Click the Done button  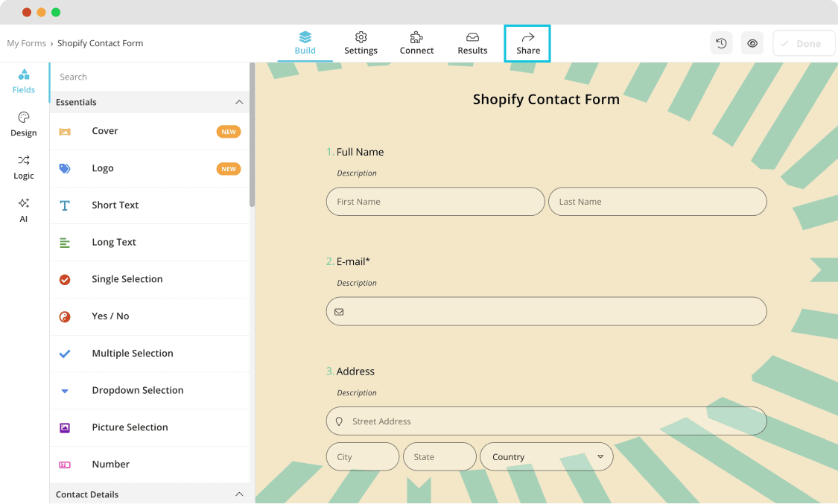point(803,43)
